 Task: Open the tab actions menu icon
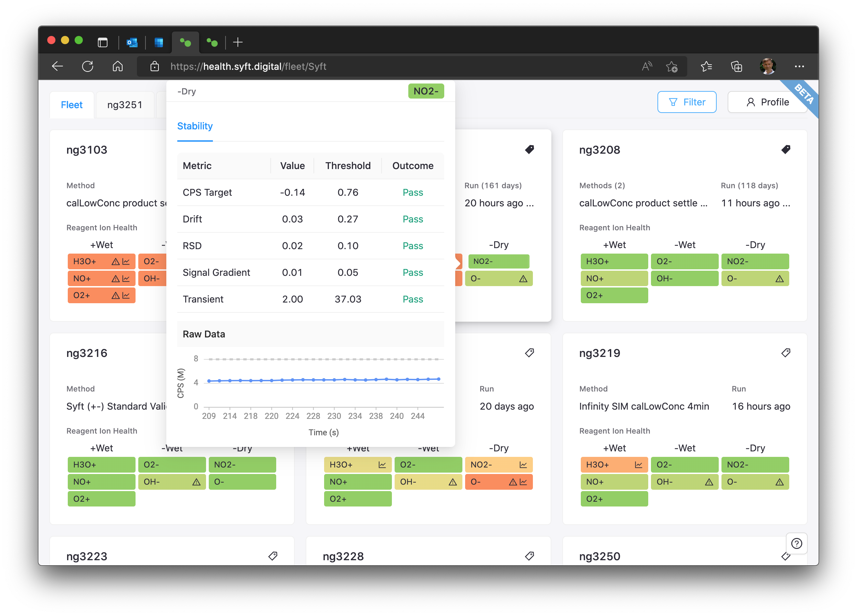tap(102, 42)
